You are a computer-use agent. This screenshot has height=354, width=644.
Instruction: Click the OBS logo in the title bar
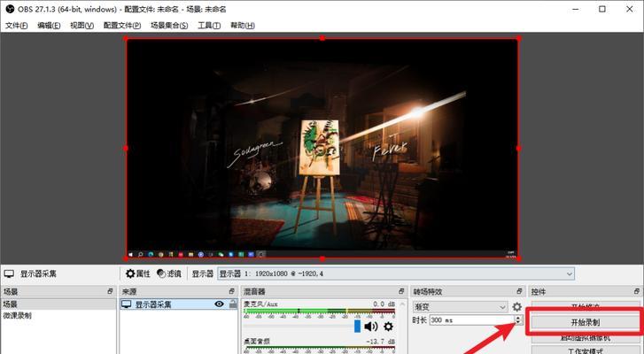[x=10, y=9]
